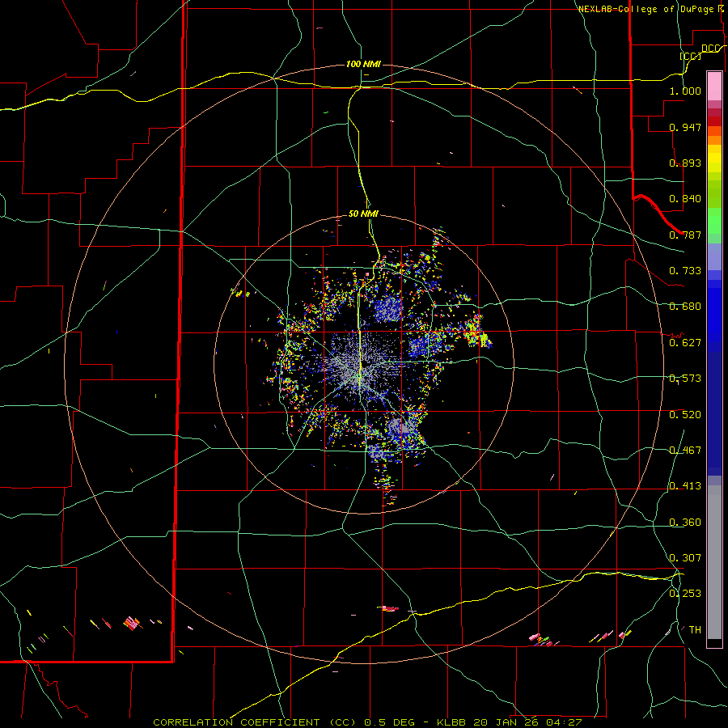Pick the pink segment at top of color bar
Screen dimensions: 728x728
click(x=714, y=86)
